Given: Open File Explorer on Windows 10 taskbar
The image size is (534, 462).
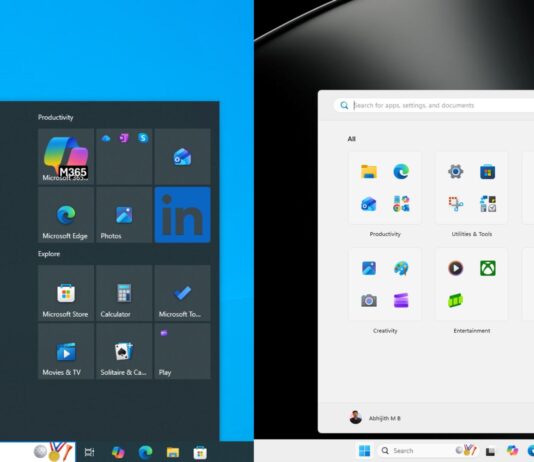Looking at the screenshot, I should (x=173, y=452).
